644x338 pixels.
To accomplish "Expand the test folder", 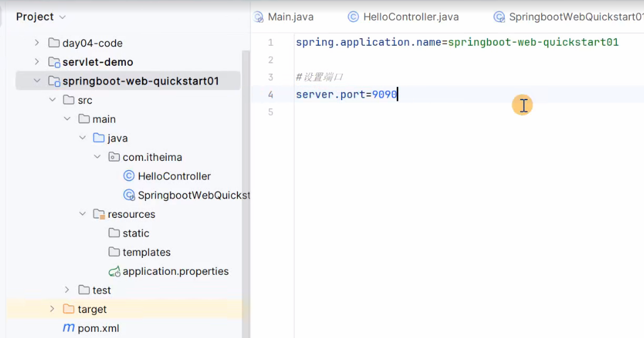I will (x=68, y=290).
